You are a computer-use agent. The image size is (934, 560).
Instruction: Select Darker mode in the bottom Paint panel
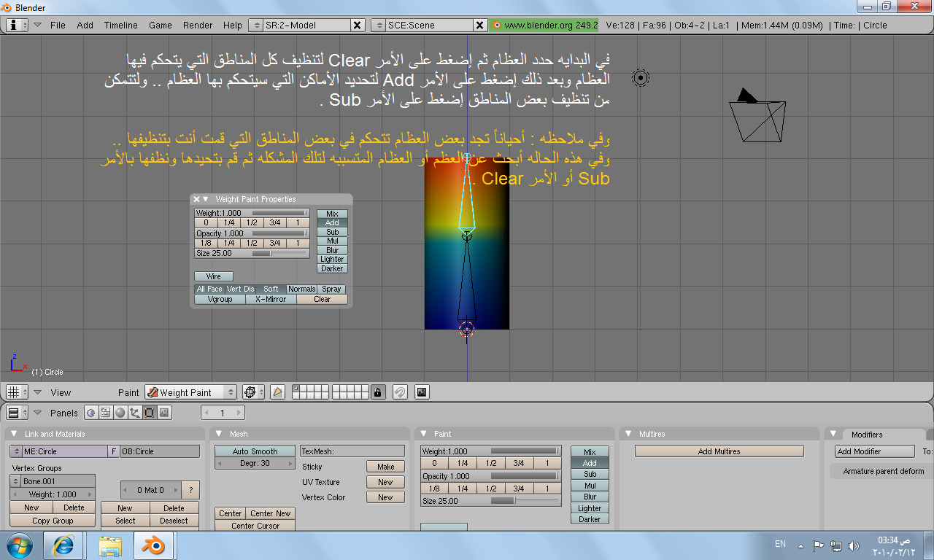tap(590, 519)
